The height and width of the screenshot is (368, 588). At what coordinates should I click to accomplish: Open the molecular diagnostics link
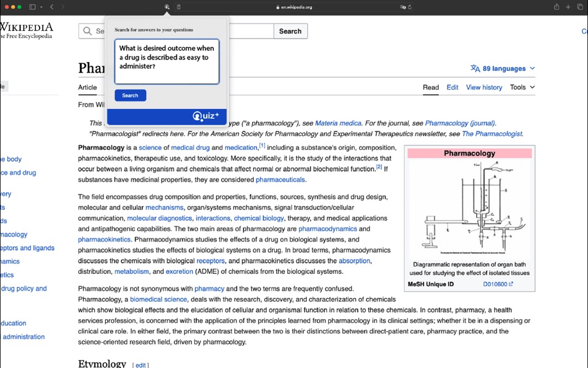point(159,218)
